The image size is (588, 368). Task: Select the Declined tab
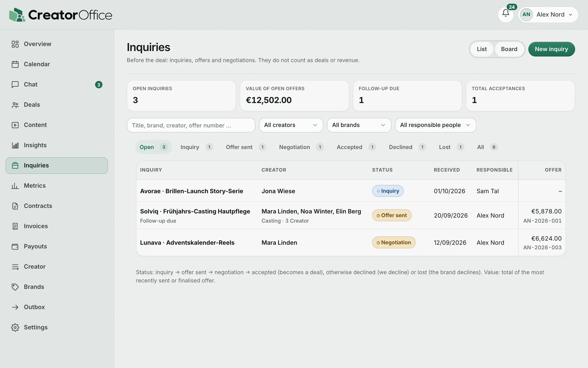point(407,147)
